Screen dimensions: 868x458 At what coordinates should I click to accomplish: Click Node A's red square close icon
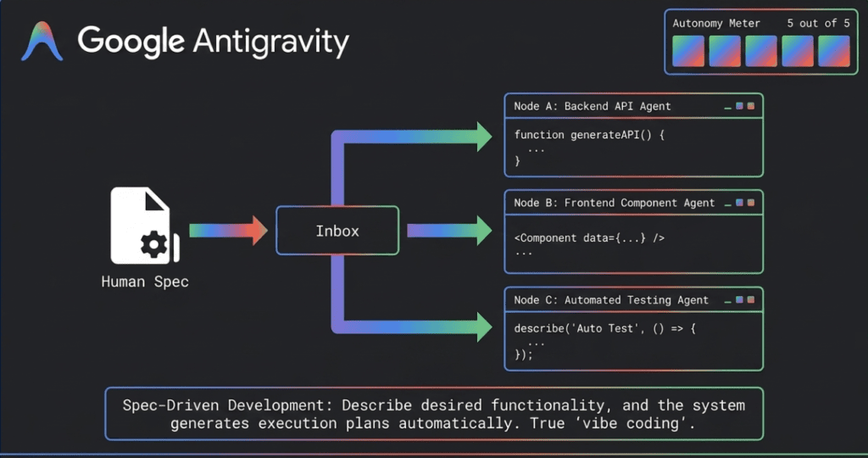pos(751,106)
